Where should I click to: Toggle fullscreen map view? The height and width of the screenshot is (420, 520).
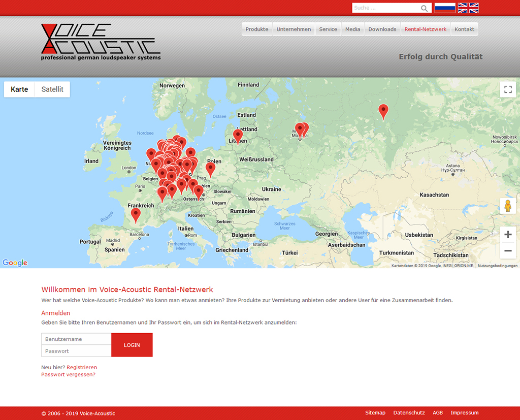507,89
